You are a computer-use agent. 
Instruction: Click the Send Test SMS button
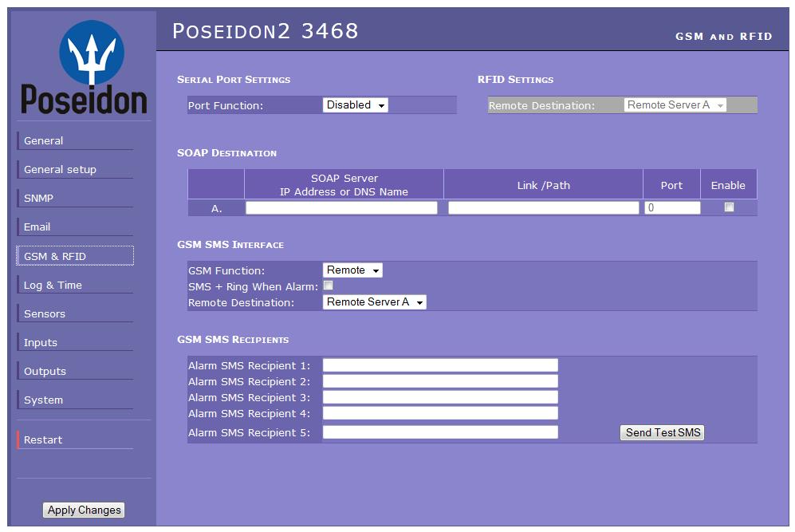662,432
